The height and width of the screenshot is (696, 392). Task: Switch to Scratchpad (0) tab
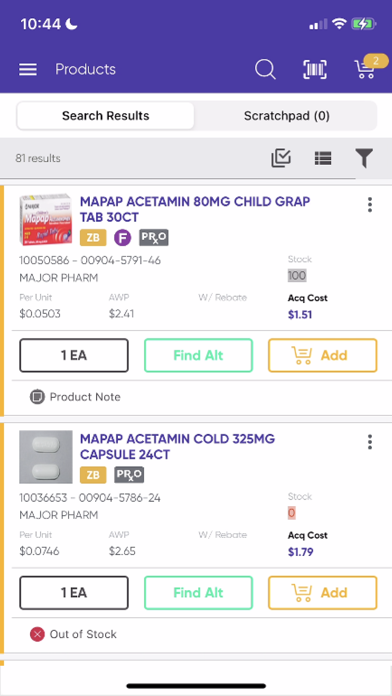pyautogui.click(x=287, y=116)
